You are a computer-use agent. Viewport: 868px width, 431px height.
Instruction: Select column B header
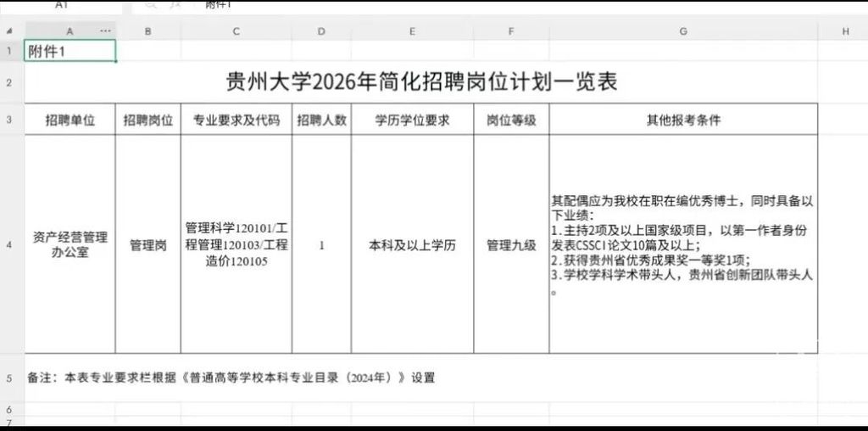[147, 31]
